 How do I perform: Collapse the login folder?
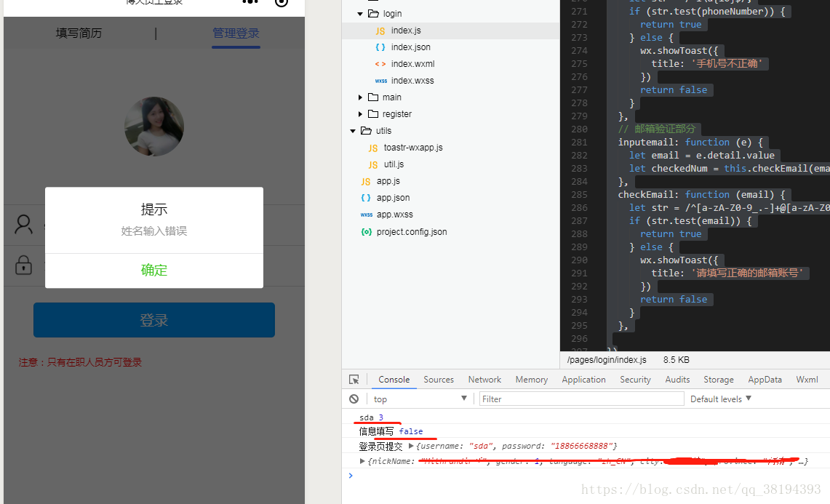coord(360,14)
